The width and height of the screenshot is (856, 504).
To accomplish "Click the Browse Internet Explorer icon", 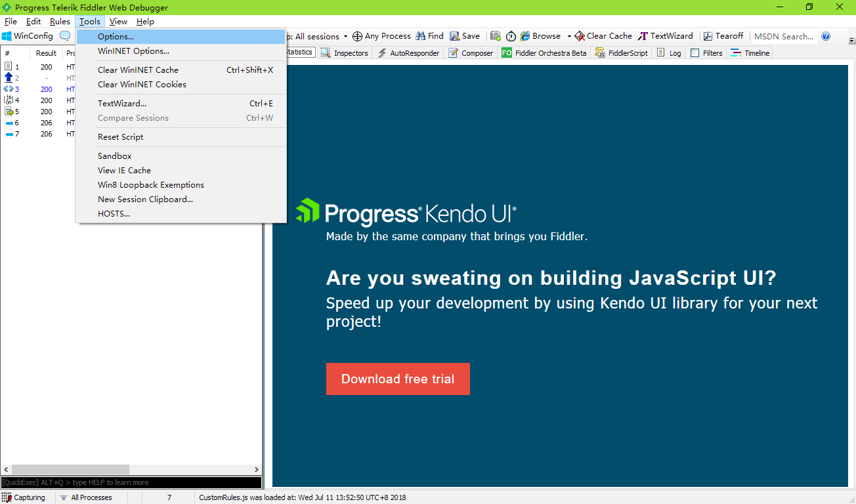I will tap(525, 36).
